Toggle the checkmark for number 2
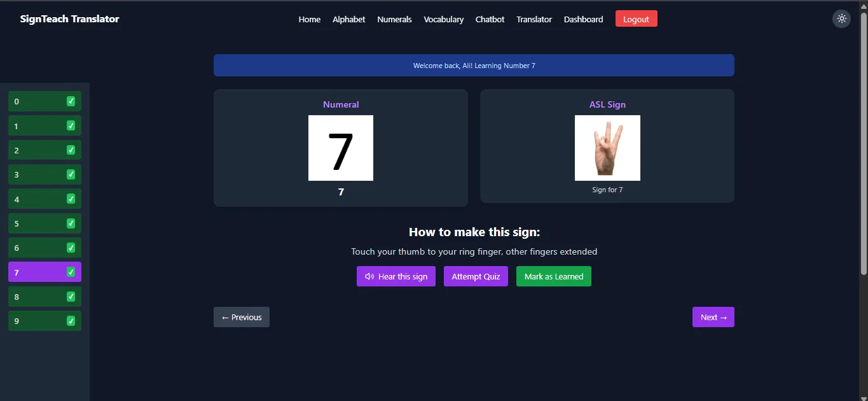The height and width of the screenshot is (401, 868). (71, 150)
